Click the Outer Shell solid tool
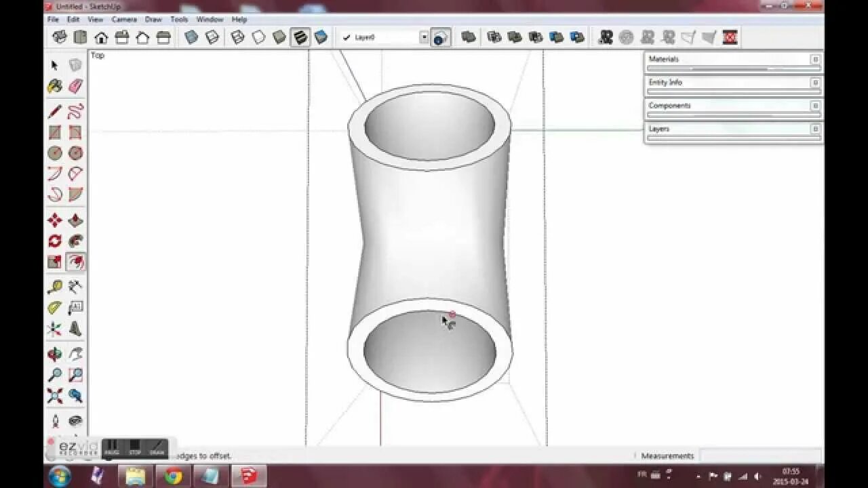868x488 pixels. (x=469, y=37)
